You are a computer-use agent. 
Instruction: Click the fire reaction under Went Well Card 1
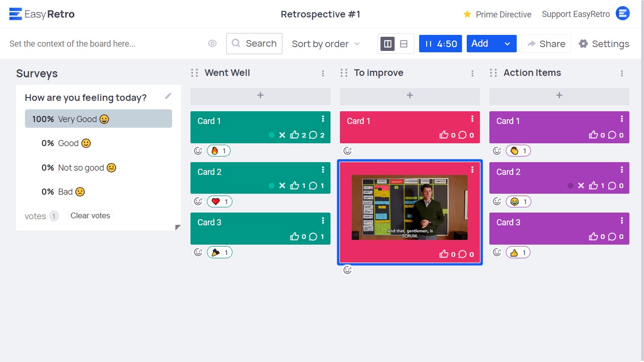point(219,151)
